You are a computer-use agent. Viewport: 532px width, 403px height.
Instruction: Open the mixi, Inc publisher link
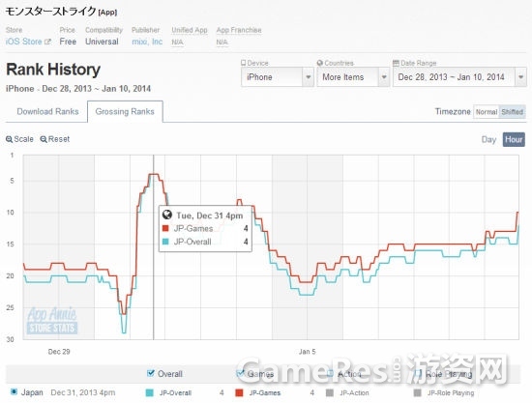[x=147, y=42]
